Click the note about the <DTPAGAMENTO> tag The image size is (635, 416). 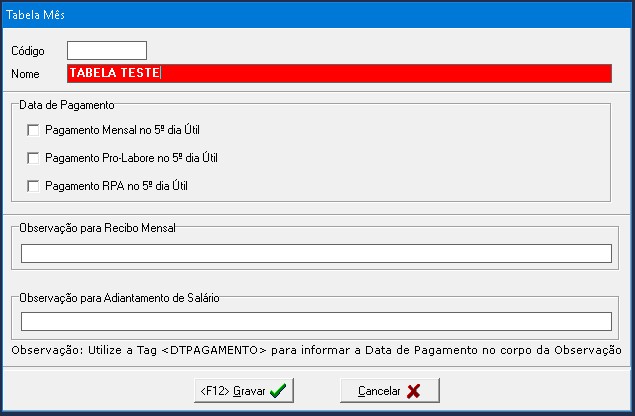tap(316, 350)
